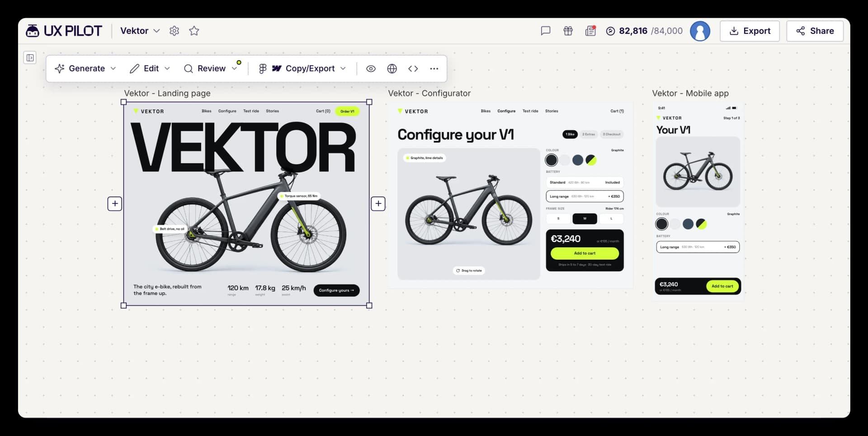This screenshot has height=436, width=868.
Task: Click Configure yours button on landing page
Action: [336, 290]
